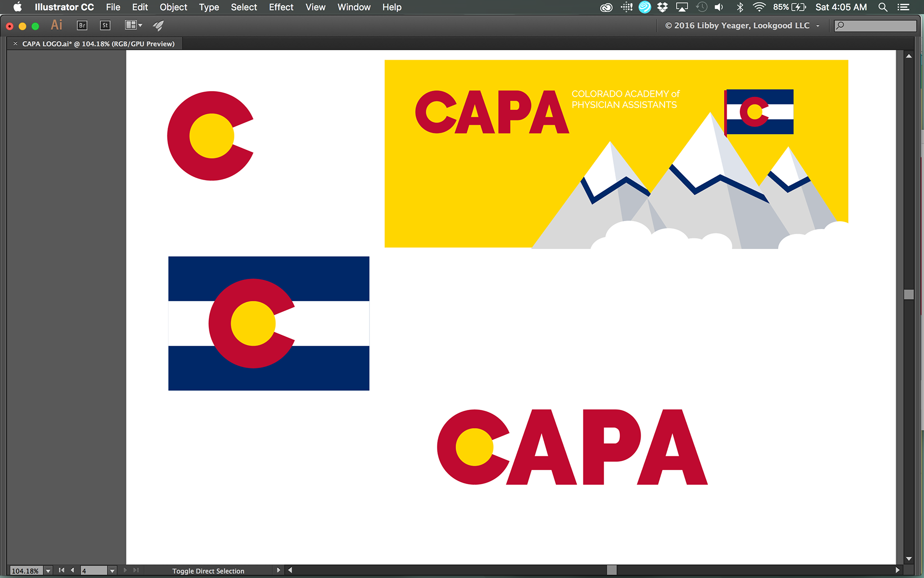Screen dimensions: 924x578
Task: Open the Select menu
Action: (244, 7)
